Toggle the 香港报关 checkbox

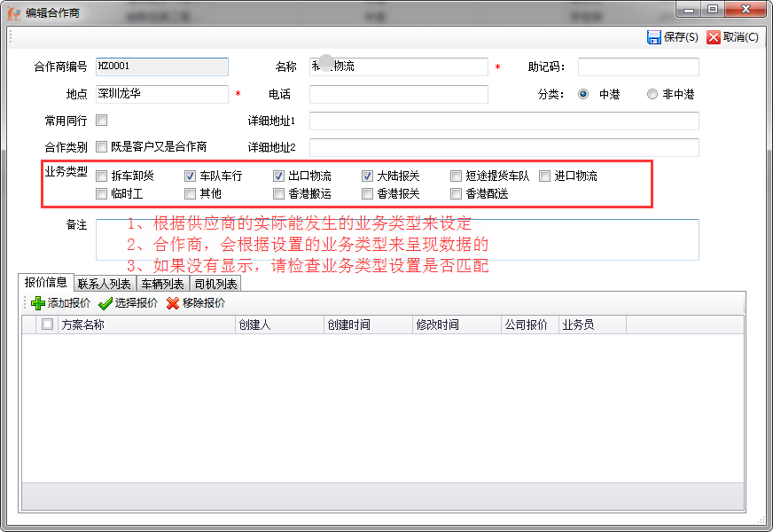coord(367,193)
